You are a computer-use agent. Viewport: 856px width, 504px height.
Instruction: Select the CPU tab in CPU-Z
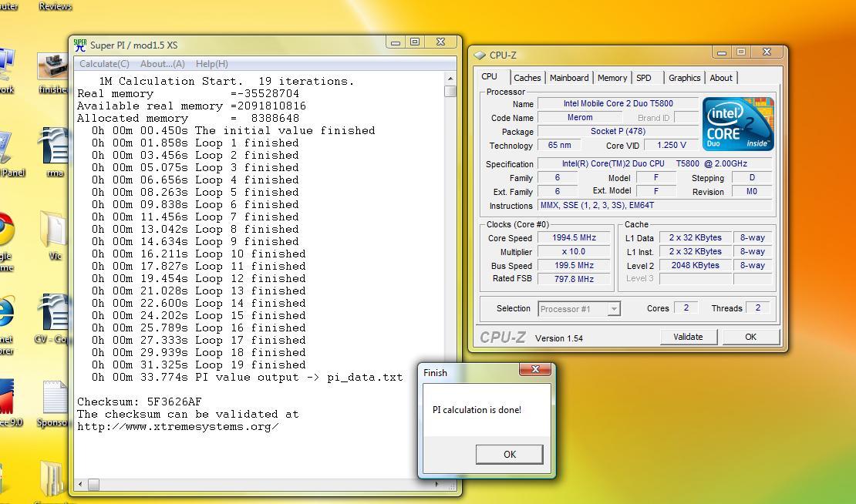490,77
